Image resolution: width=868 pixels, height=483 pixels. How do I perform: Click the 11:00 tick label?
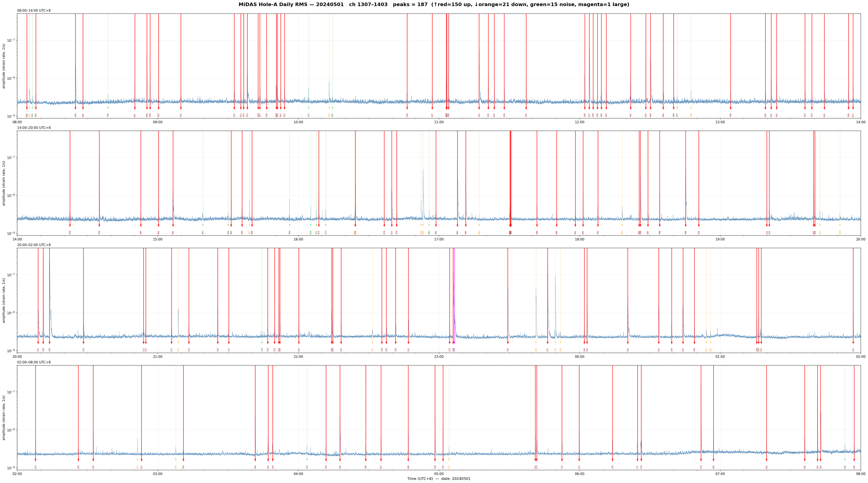pos(439,122)
